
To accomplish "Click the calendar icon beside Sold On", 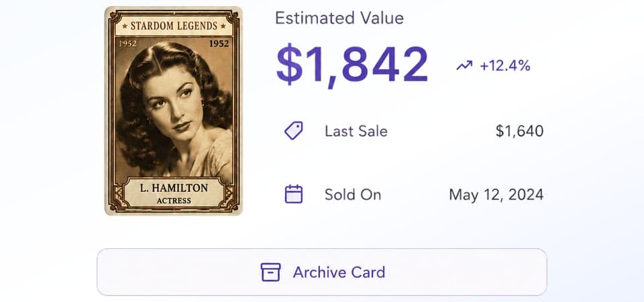I will pos(294,195).
